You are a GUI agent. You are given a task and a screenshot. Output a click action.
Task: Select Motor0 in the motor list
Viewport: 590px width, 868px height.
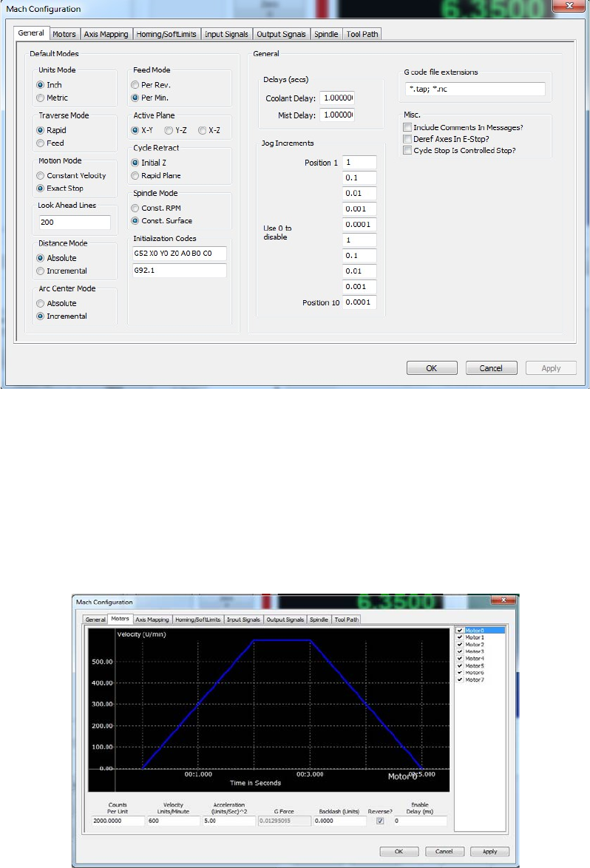(x=480, y=631)
